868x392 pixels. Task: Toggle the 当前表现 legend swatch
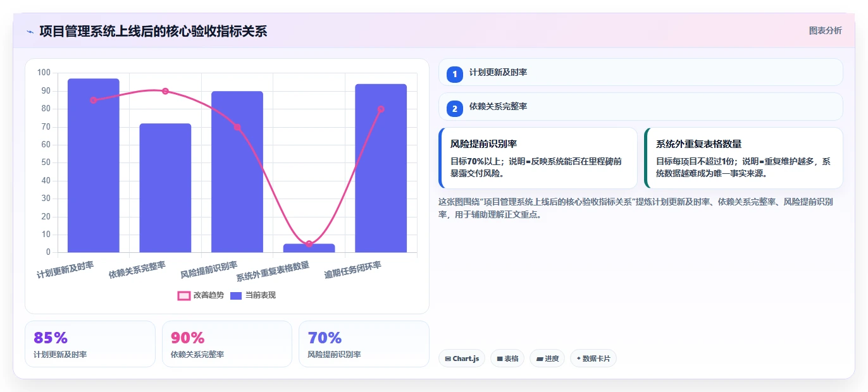click(x=236, y=295)
